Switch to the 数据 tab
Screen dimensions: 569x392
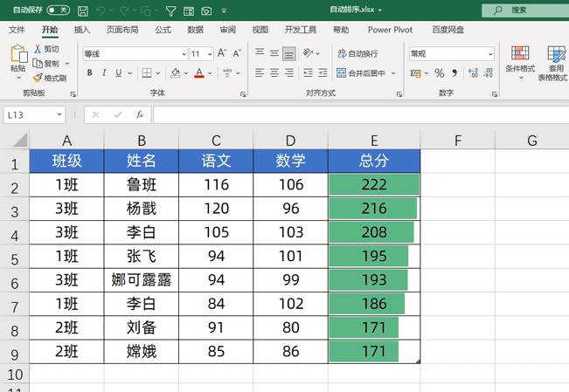[x=195, y=30]
